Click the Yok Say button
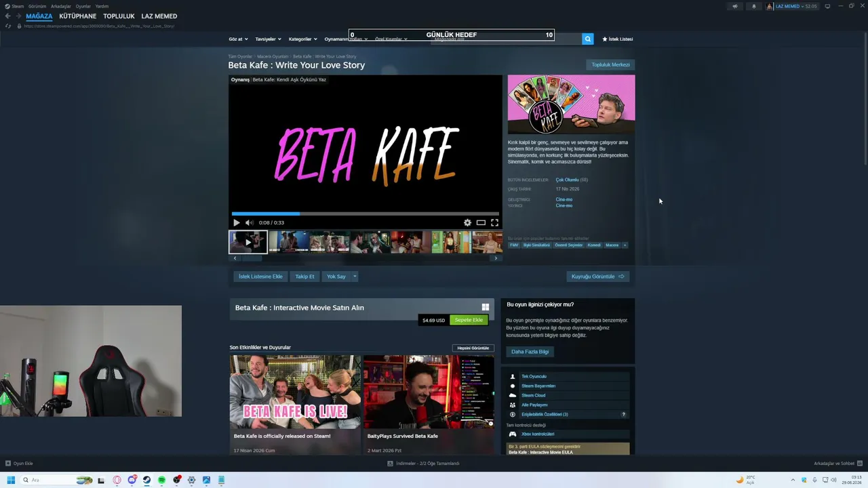 click(x=336, y=277)
